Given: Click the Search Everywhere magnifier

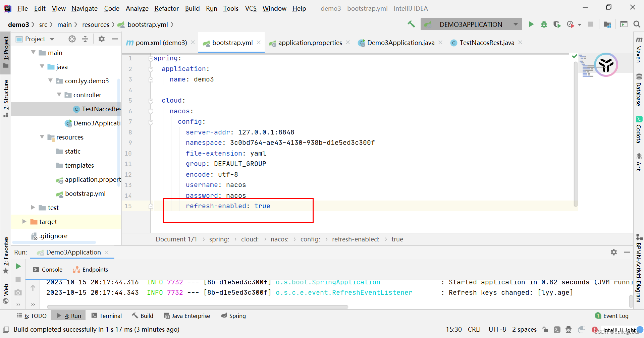Looking at the screenshot, I should pos(637,24).
